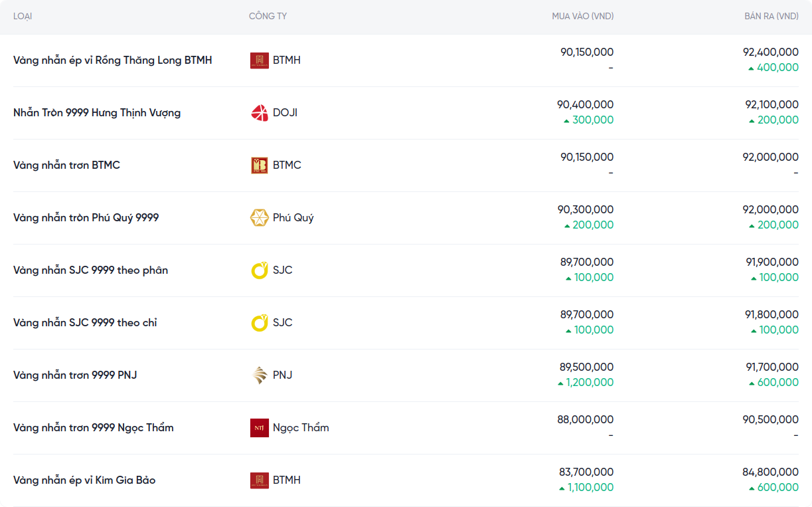Select "Vàng nhẫn trơn 9999 PNJ"
The image size is (812, 507).
coord(75,375)
